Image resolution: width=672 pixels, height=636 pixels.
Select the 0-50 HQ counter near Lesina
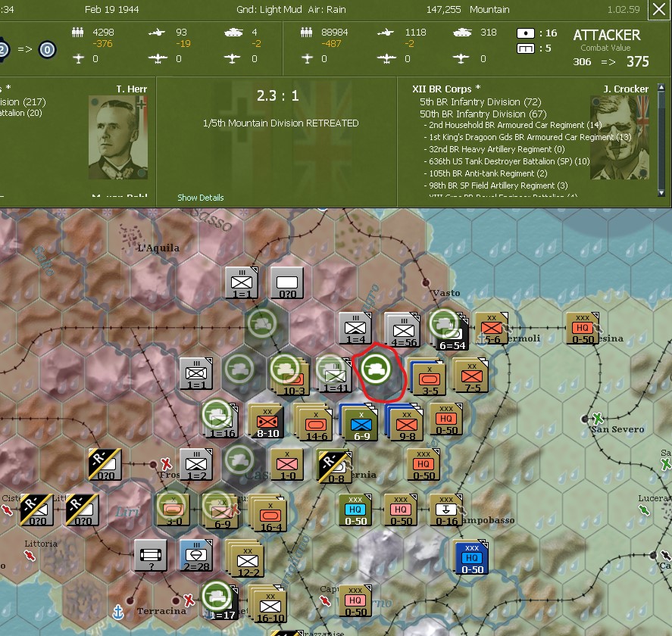583,328
